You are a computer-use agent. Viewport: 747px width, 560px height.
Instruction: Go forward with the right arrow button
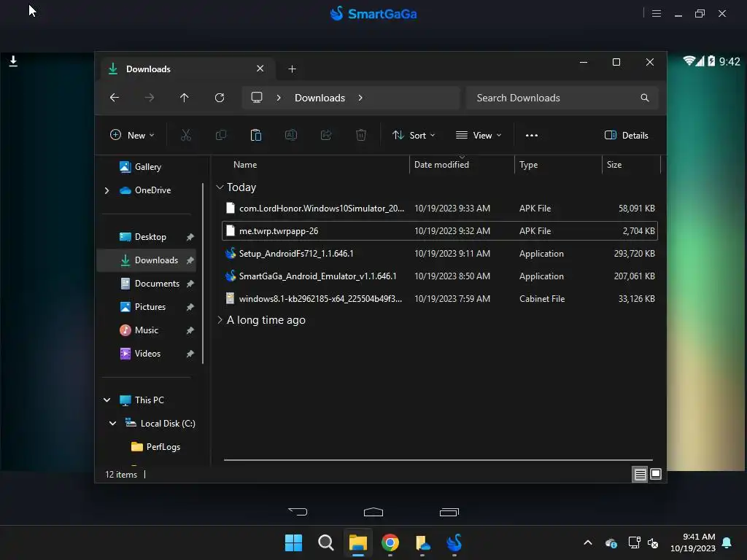pos(149,98)
